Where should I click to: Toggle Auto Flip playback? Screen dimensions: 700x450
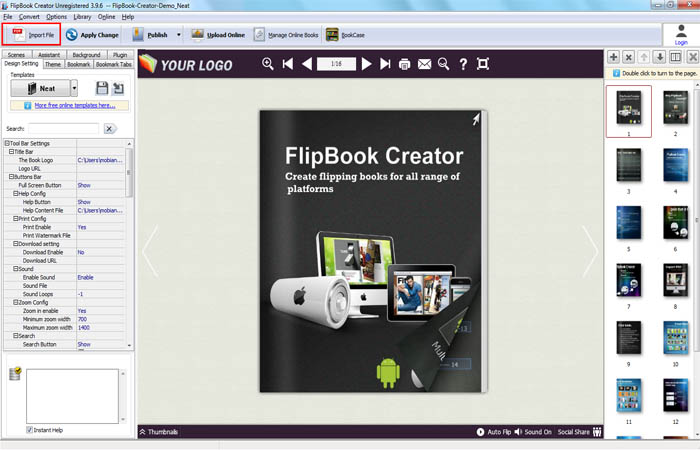pos(494,432)
